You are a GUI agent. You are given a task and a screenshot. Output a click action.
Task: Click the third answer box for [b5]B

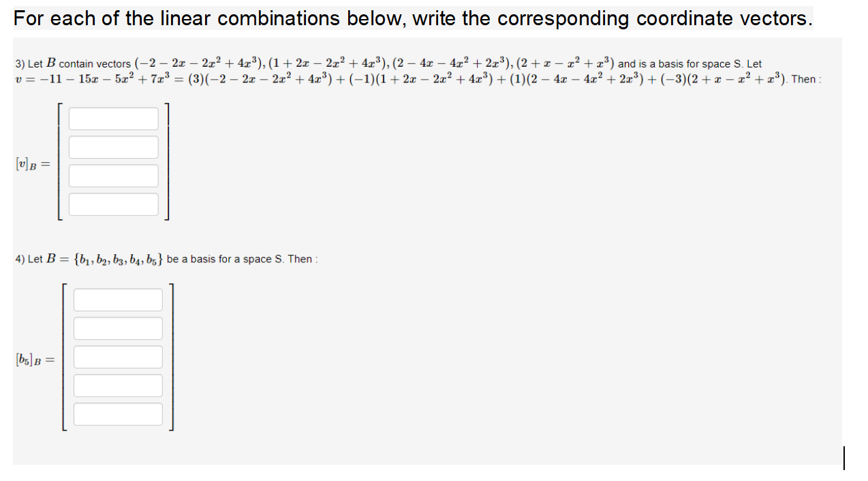[x=118, y=356]
